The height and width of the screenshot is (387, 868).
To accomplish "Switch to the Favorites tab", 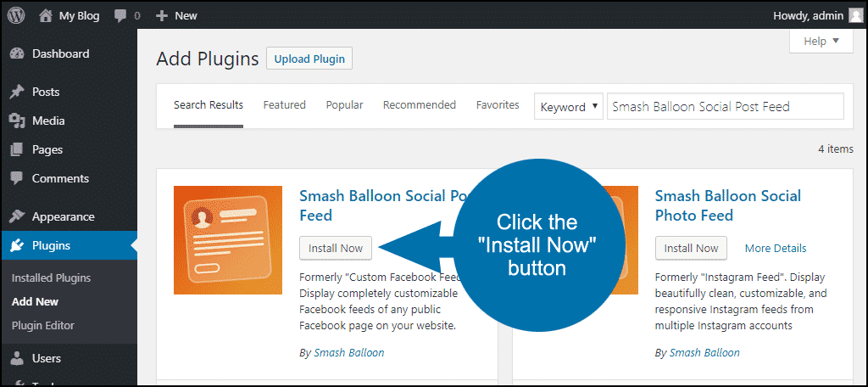I will pyautogui.click(x=498, y=104).
